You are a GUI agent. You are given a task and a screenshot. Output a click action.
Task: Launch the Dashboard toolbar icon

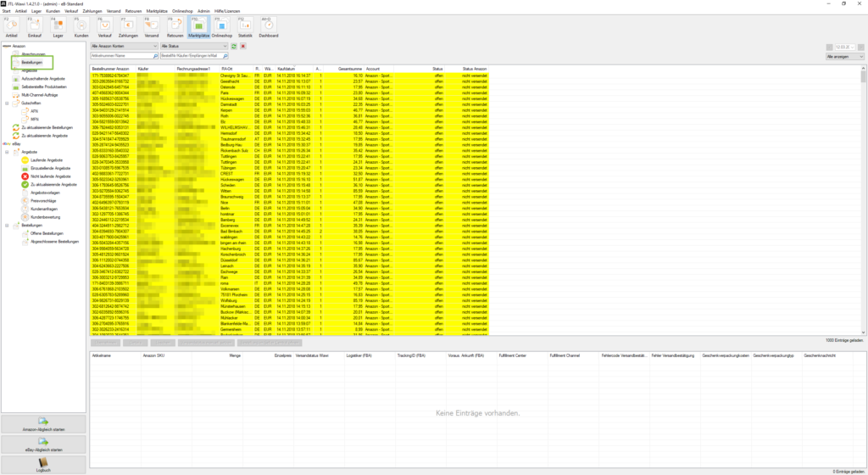click(x=268, y=28)
